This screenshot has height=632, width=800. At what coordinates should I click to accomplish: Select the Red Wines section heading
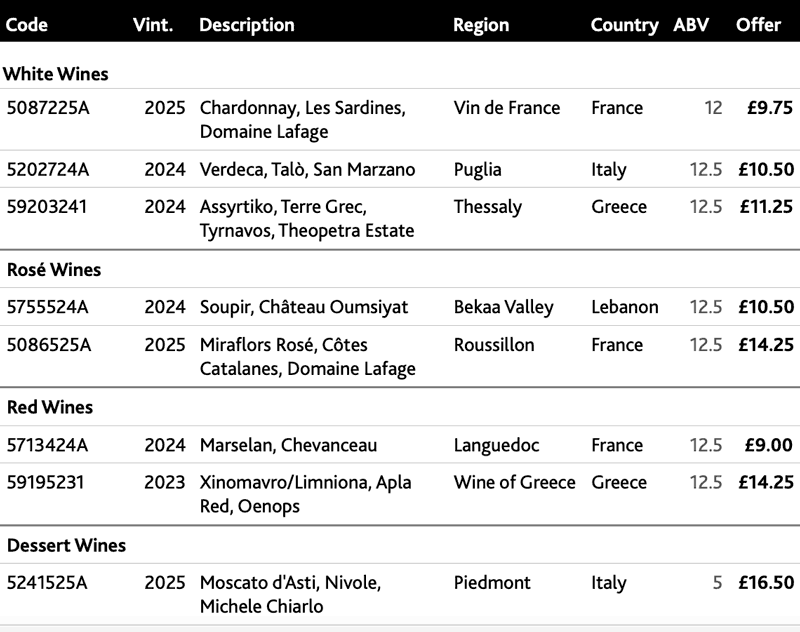click(x=50, y=407)
